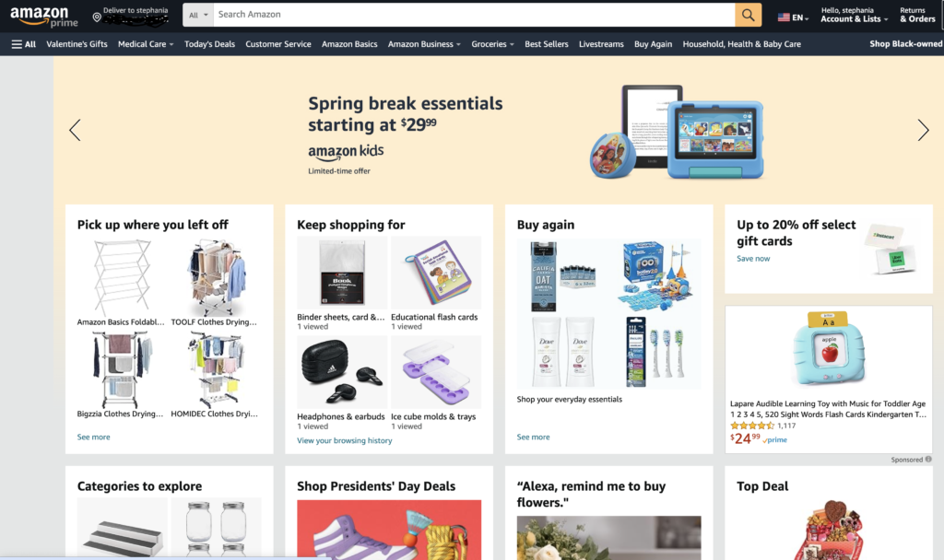Click the US flag language icon

(x=784, y=17)
